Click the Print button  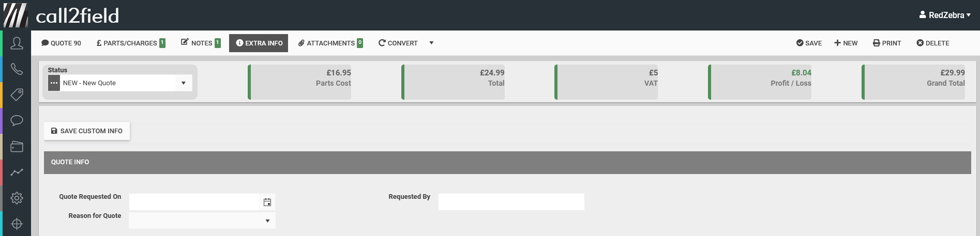[887, 43]
